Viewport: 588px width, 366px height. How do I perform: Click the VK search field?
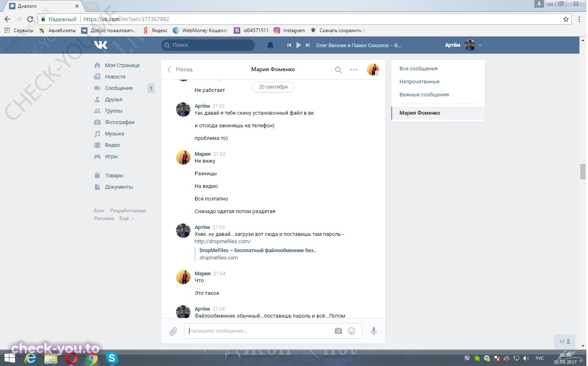tap(208, 45)
